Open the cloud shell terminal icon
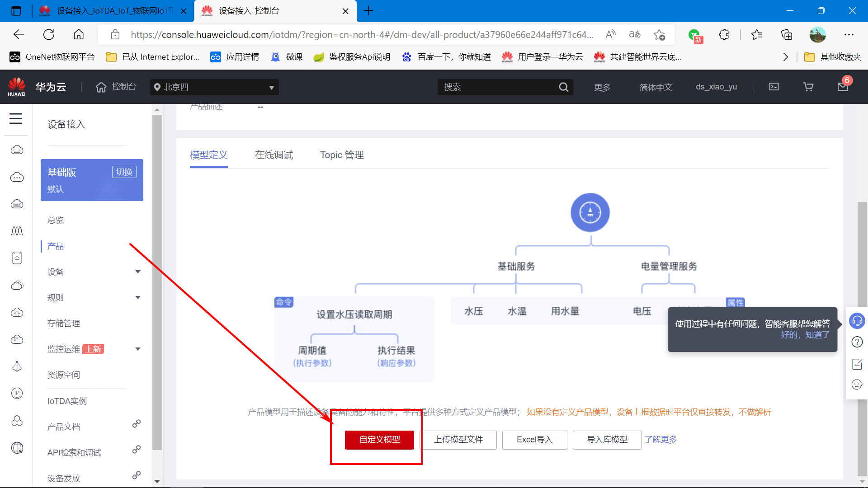868x488 pixels. coord(774,87)
